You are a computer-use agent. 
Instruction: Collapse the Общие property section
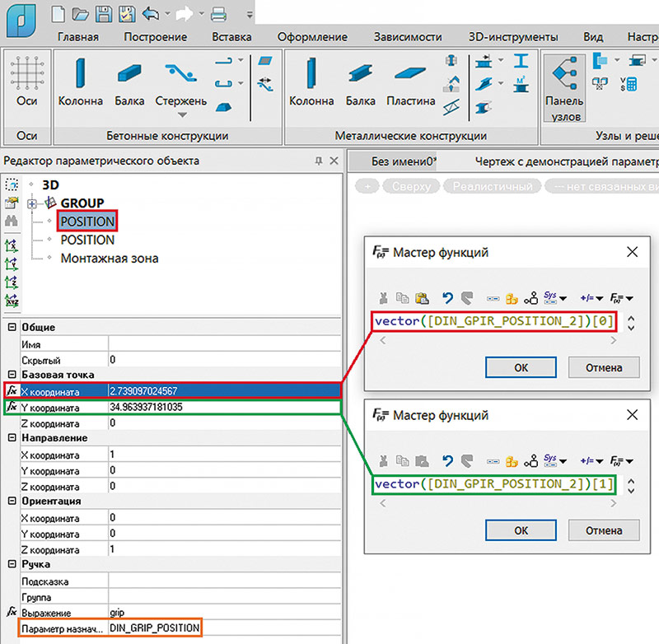pos(12,327)
